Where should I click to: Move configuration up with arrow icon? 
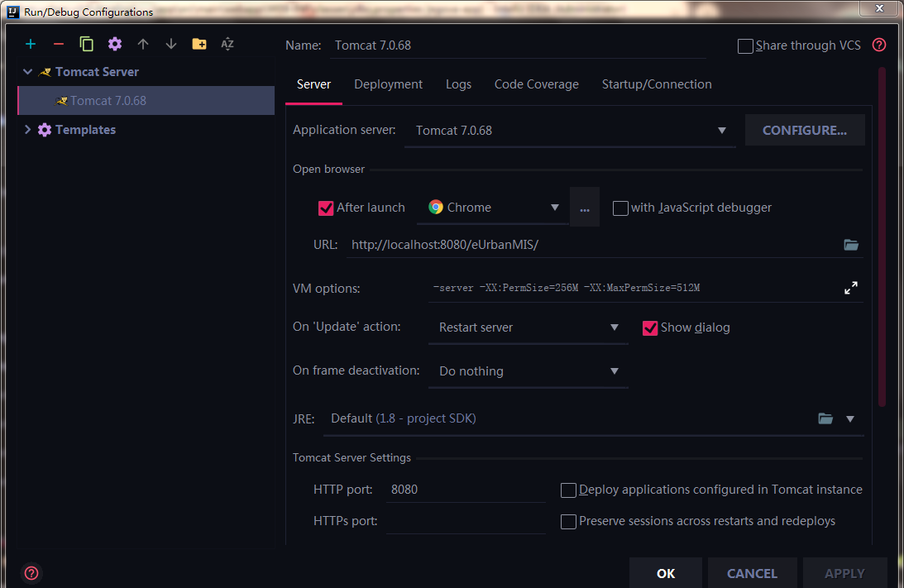tap(143, 44)
